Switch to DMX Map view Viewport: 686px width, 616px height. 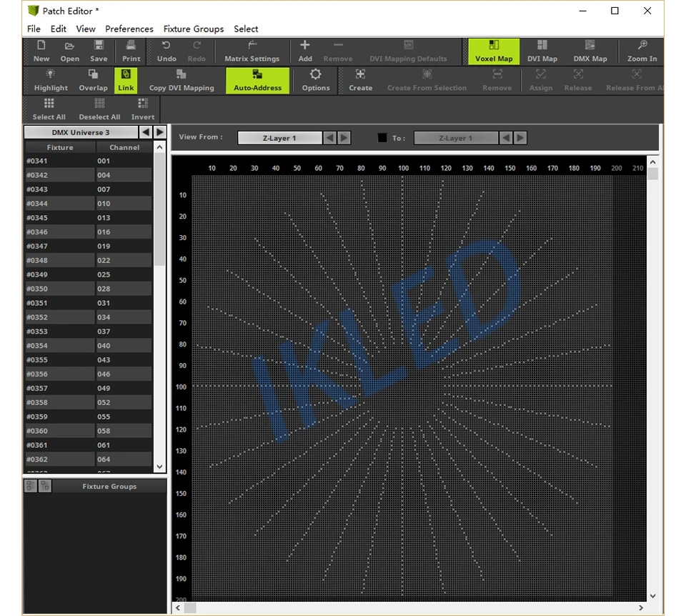pos(590,51)
